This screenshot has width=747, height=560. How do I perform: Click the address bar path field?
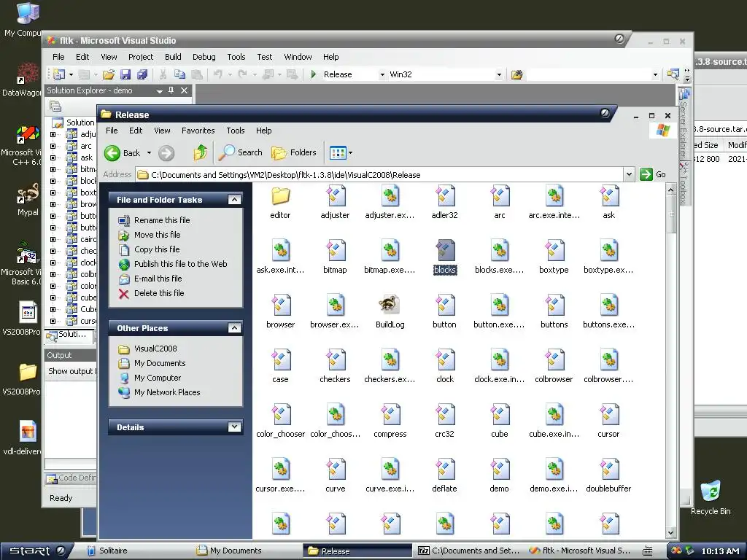pyautogui.click(x=380, y=175)
